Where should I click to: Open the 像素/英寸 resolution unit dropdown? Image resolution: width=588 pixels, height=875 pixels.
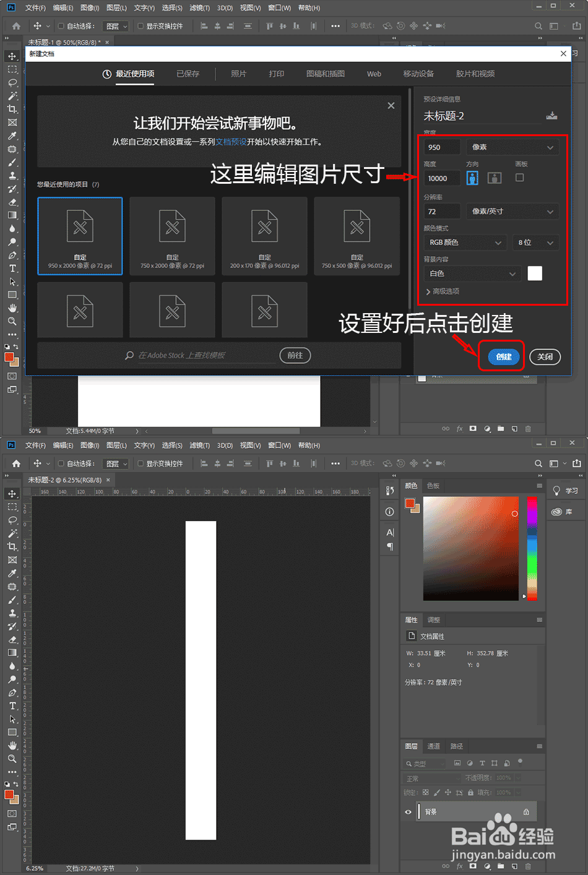click(x=512, y=212)
